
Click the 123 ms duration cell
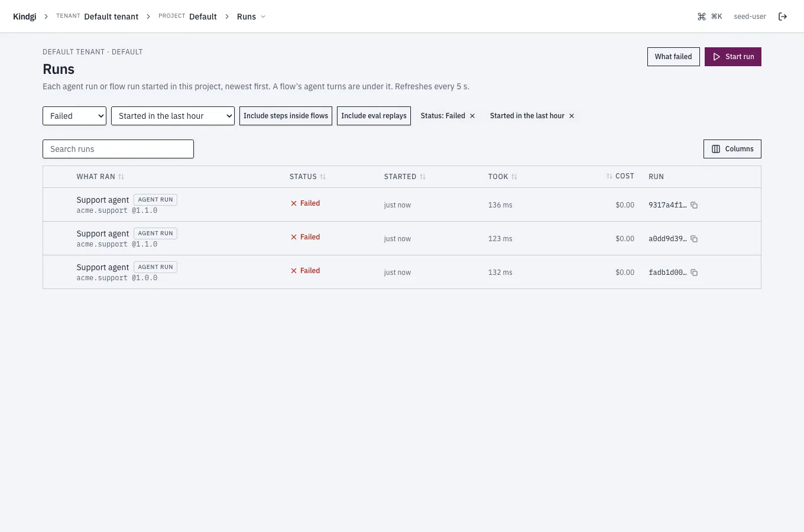[500, 239]
